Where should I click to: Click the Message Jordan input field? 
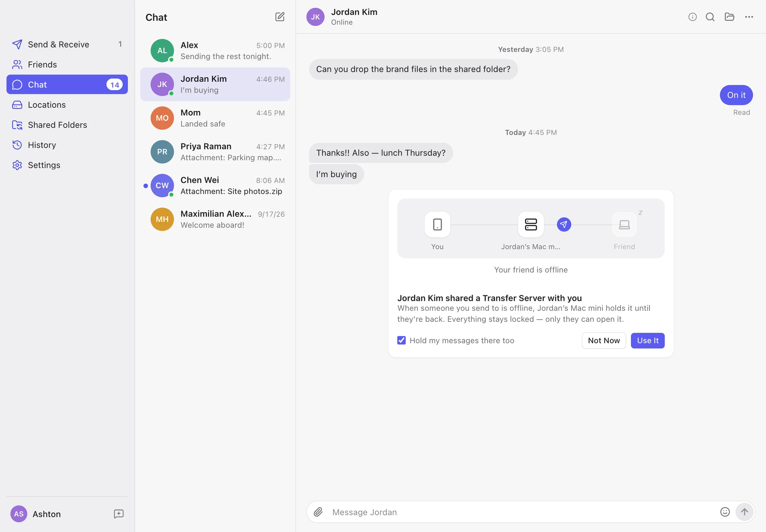pyautogui.click(x=521, y=512)
